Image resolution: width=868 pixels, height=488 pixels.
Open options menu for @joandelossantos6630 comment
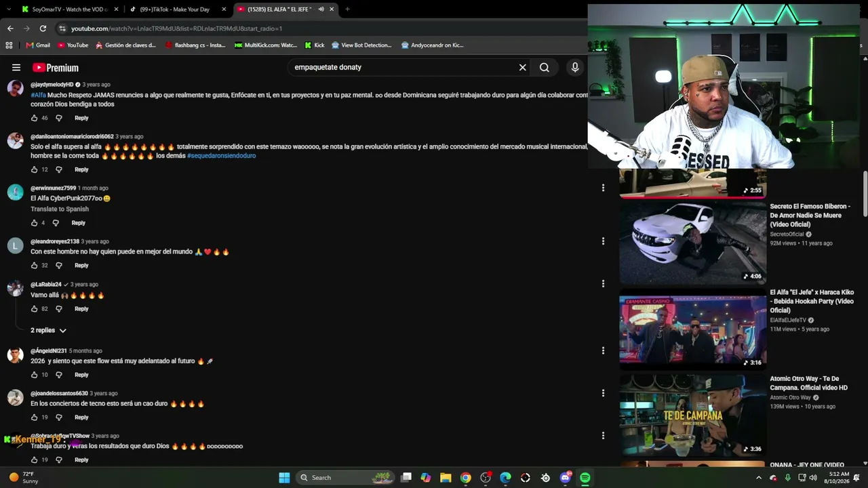603,393
